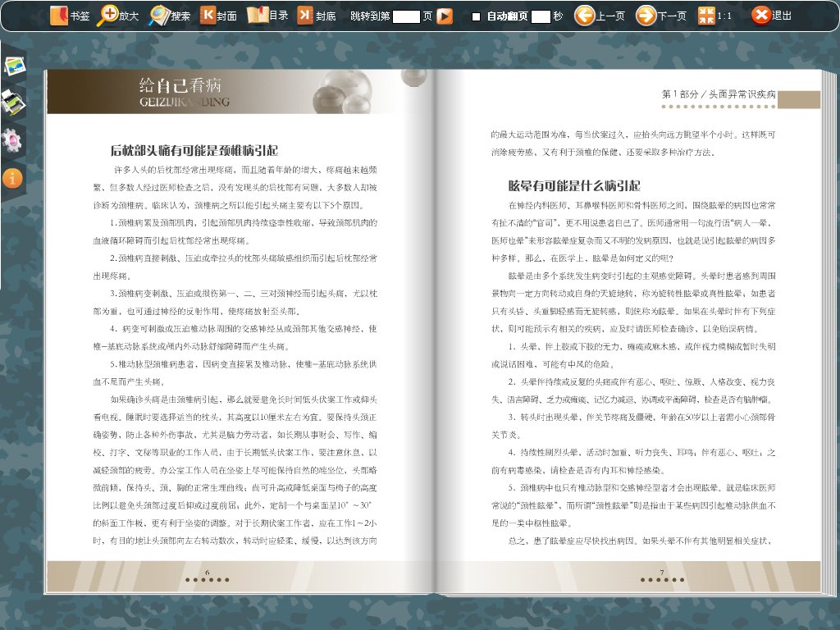Click header 第1部分／头面异常识疾病

tap(719, 94)
